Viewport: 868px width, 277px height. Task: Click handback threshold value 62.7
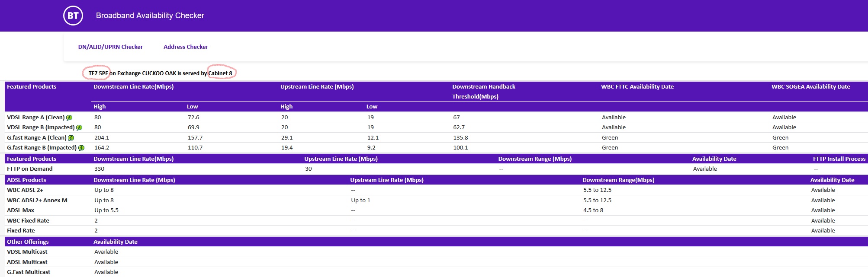(459, 127)
